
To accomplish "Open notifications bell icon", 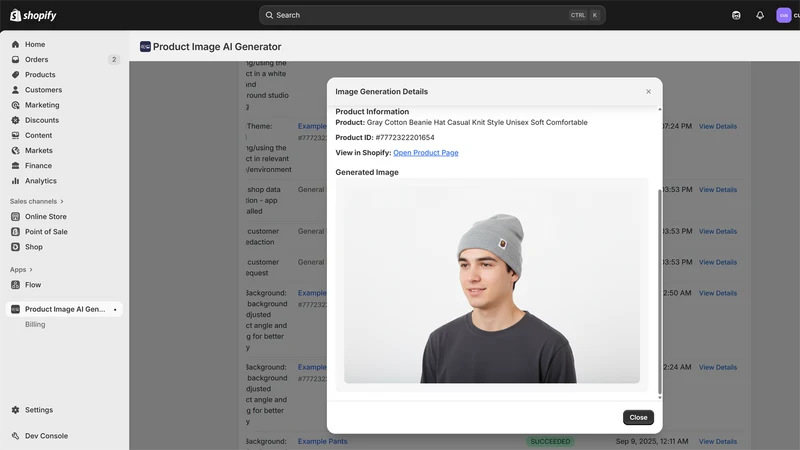I will coord(760,15).
